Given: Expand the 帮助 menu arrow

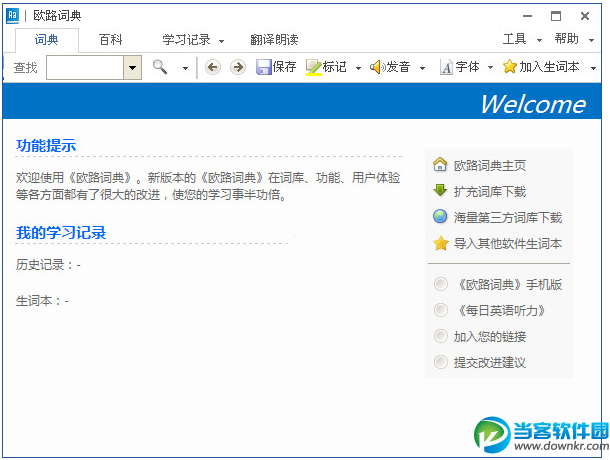Looking at the screenshot, I should coord(591,40).
